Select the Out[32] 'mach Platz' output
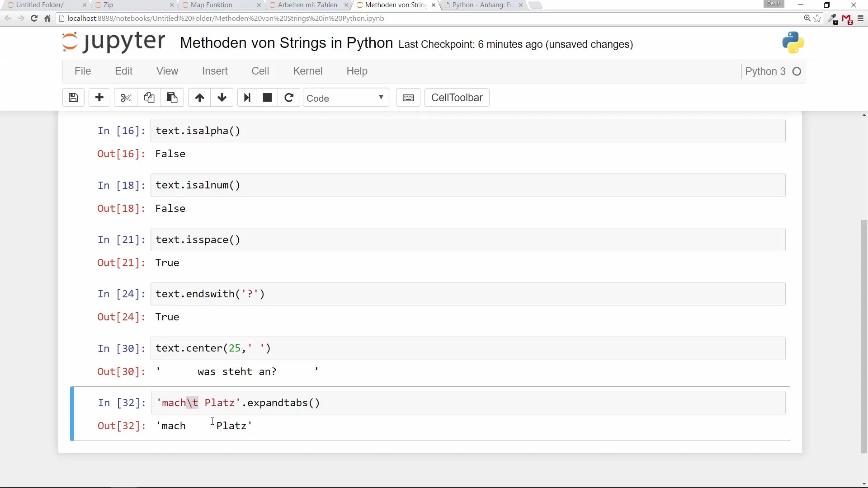Viewport: 868px width, 488px height. 204,426
